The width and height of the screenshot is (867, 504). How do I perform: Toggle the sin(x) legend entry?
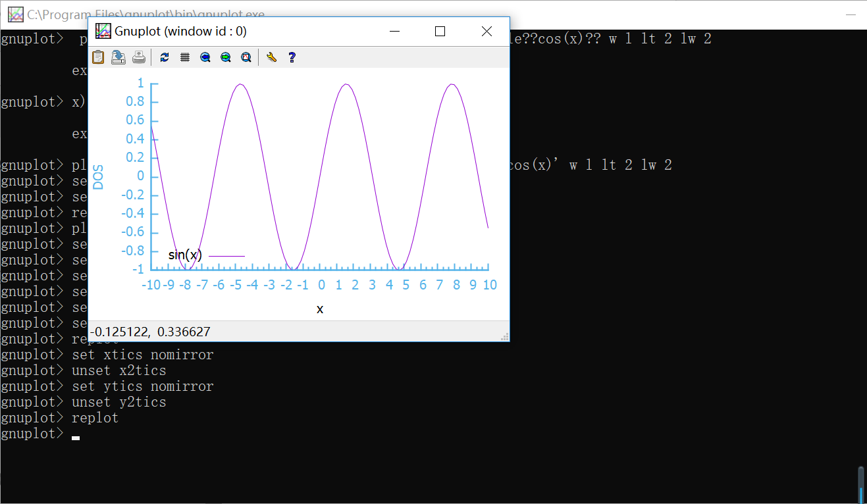click(x=206, y=255)
